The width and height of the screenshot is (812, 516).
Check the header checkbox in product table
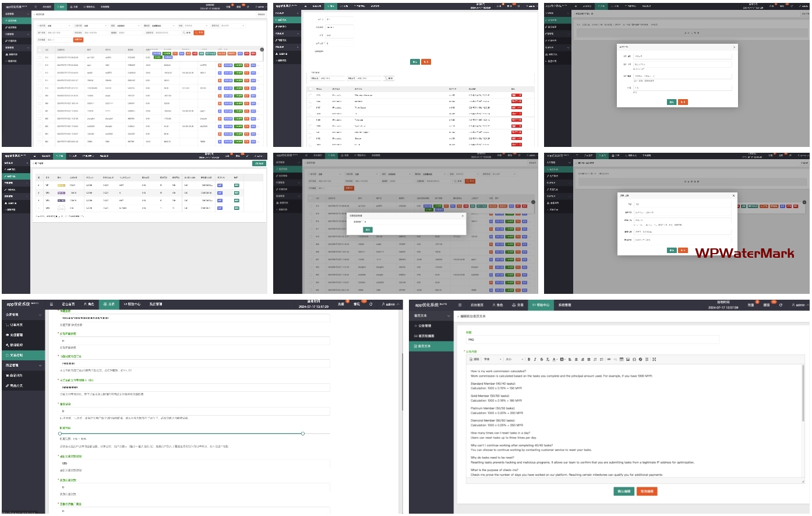click(x=310, y=89)
